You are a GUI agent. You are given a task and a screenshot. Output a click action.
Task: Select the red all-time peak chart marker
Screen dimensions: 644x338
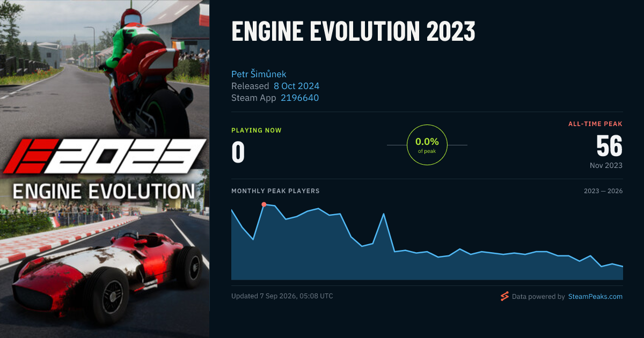(264, 204)
